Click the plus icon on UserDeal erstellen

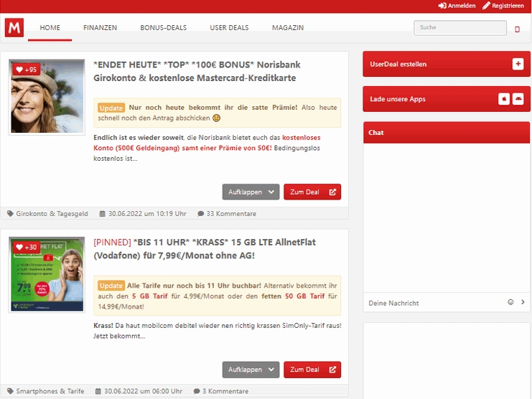point(518,64)
